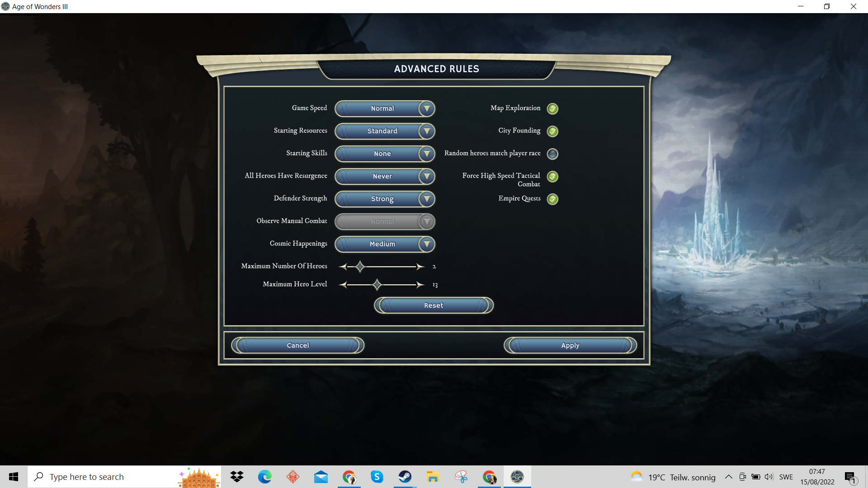Open the volume control in system tray
The height and width of the screenshot is (488, 868).
(769, 477)
